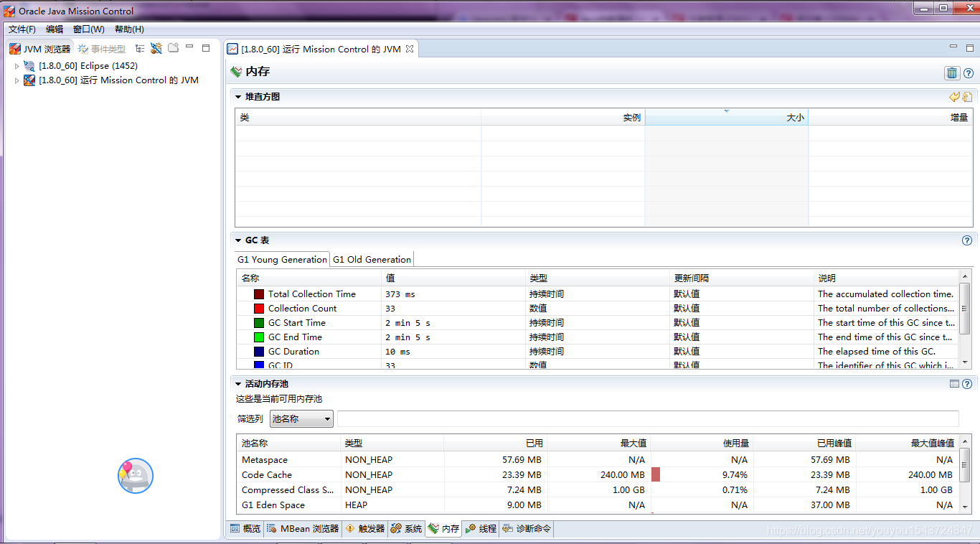This screenshot has height=544, width=980.
Task: Switch to the 概览 bottom tab
Action: tap(245, 529)
